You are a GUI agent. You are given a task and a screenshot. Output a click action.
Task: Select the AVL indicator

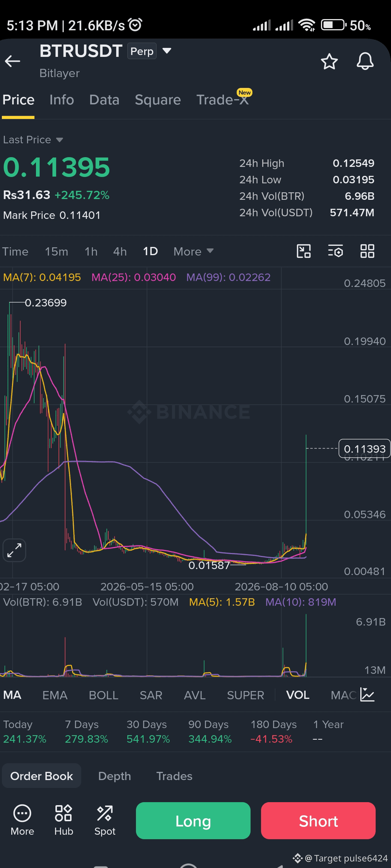[195, 695]
